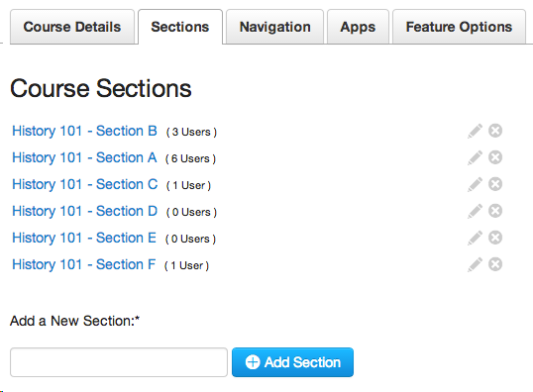The height and width of the screenshot is (392, 533).
Task: Delete History 101 - Section B using X icon
Action: (x=495, y=131)
